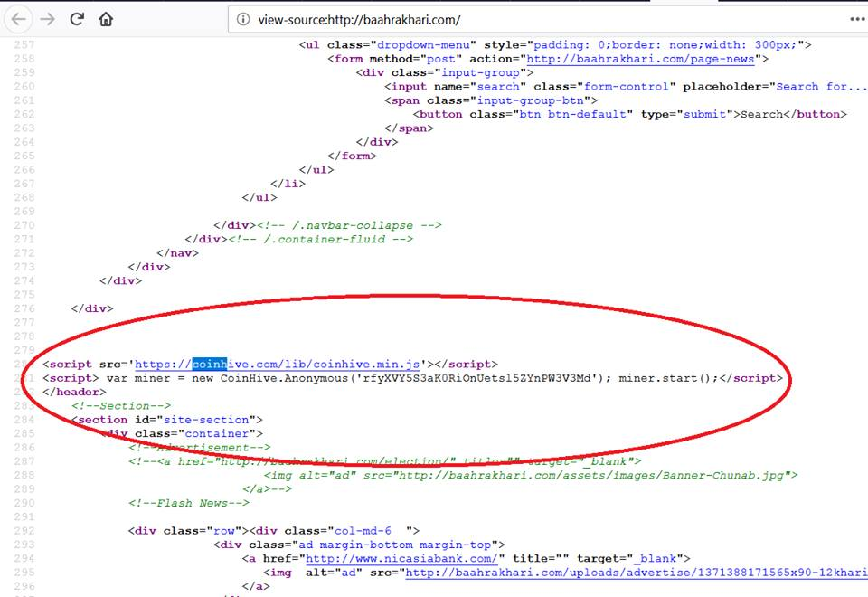
Task: Click the closing header tag
Action: 74,392
